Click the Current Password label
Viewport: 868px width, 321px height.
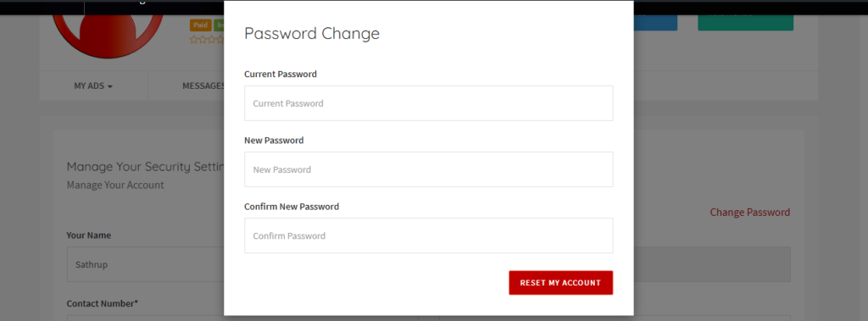click(x=280, y=75)
